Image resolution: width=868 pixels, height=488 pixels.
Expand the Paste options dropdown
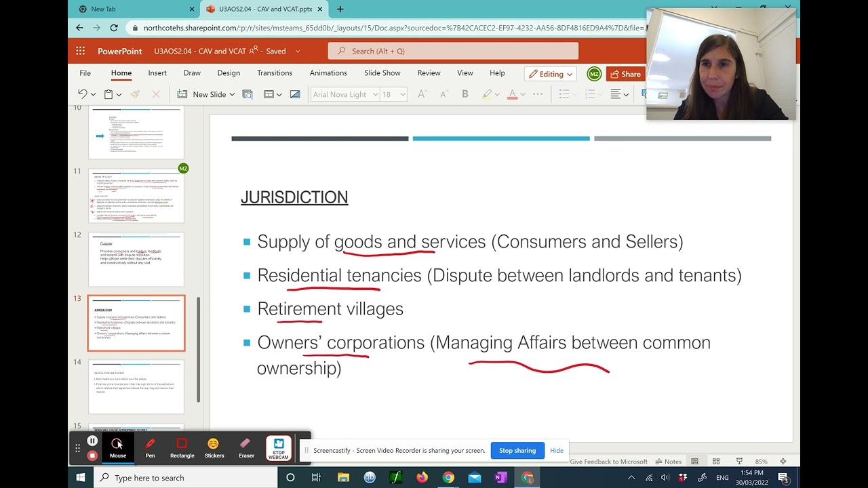point(119,95)
